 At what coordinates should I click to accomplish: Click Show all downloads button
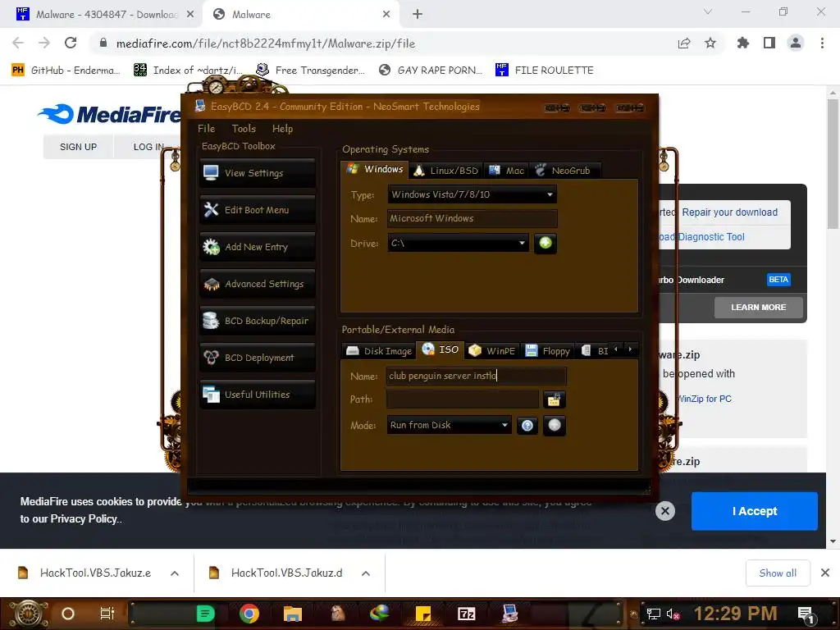(778, 573)
